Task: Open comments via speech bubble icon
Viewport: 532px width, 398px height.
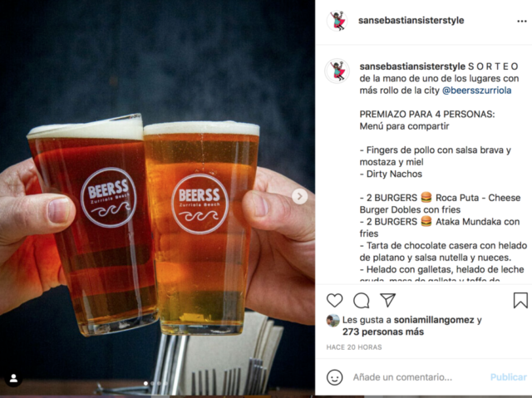Action: [362, 300]
